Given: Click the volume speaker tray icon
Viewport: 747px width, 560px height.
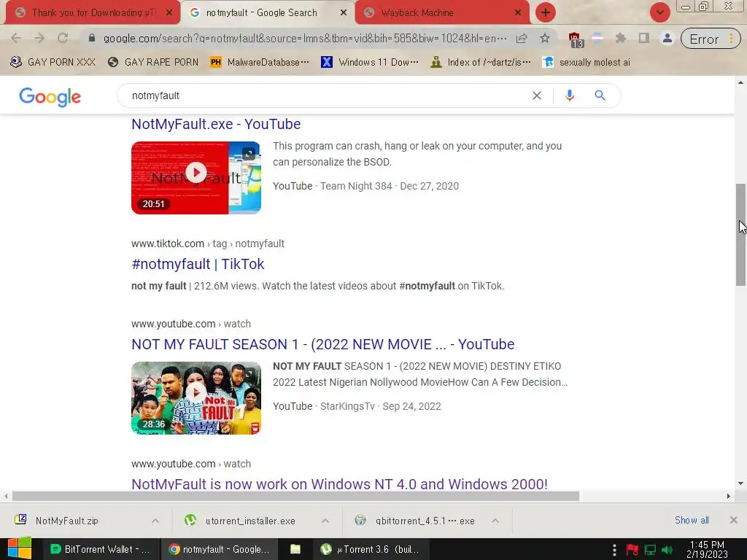Looking at the screenshot, I should tap(667, 551).
